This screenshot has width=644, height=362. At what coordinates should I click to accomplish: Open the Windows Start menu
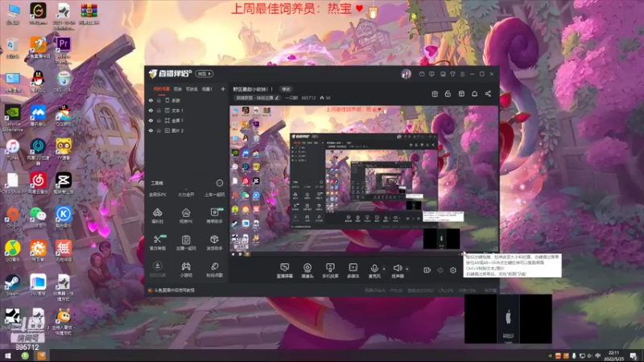tap(7, 356)
